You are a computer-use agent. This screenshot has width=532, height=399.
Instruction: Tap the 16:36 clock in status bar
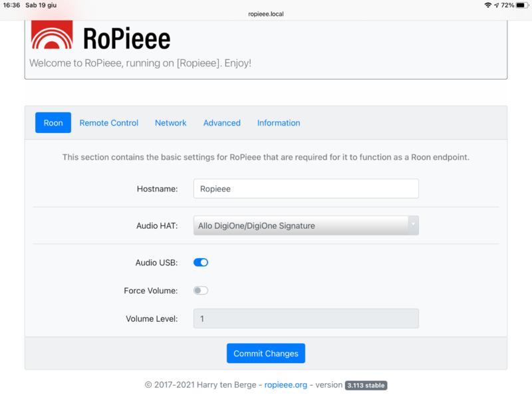[x=12, y=5]
